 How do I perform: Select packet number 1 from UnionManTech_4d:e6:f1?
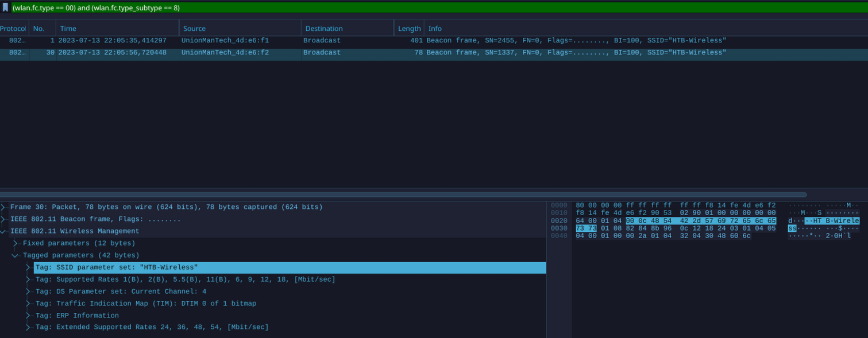(x=230, y=40)
